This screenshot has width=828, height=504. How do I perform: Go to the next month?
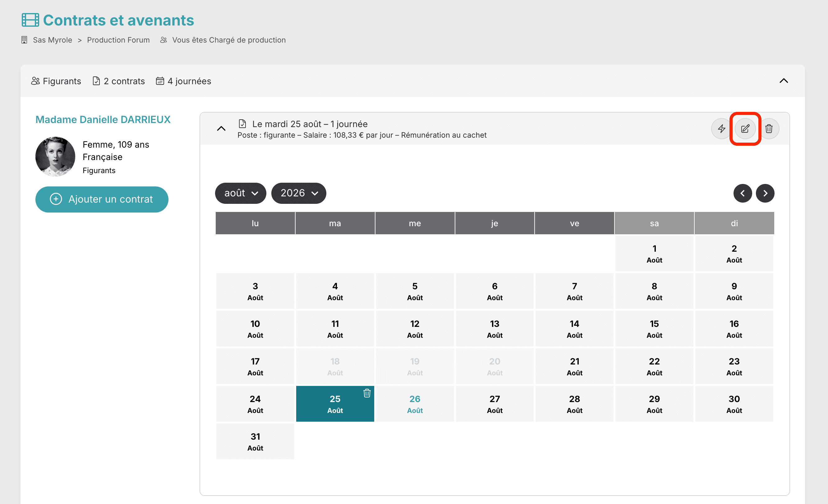pos(765,193)
